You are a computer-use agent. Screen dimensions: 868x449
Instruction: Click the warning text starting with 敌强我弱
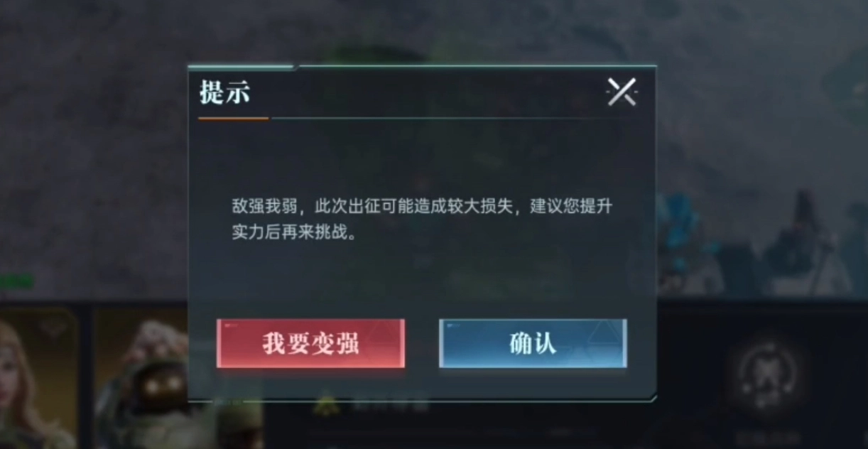pos(422,220)
